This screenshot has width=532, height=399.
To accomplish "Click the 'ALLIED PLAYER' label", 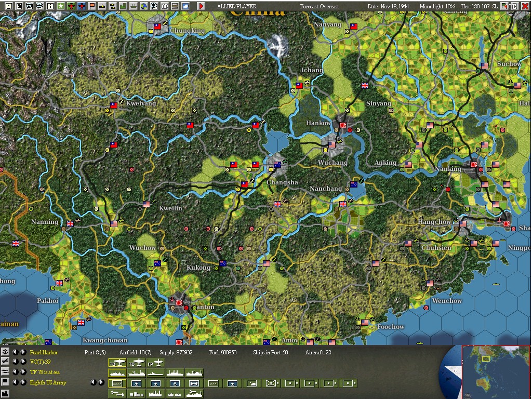I will pos(236,6).
